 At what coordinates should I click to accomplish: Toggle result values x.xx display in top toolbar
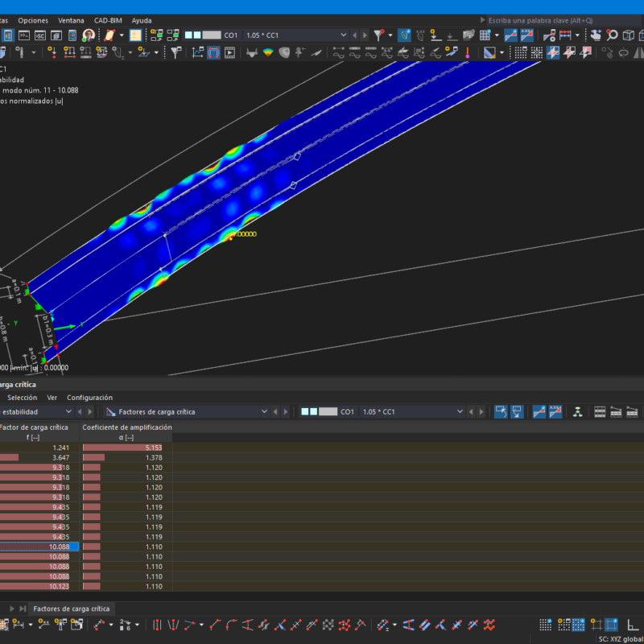(x=527, y=35)
